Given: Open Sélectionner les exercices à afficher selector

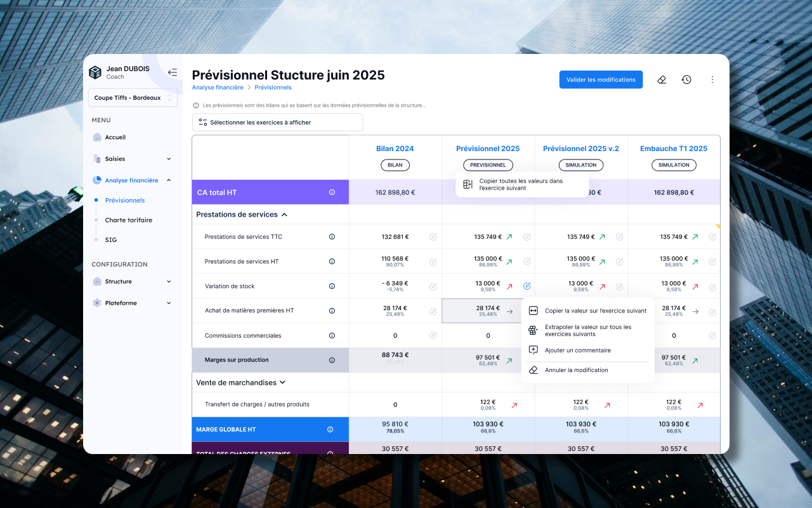Looking at the screenshot, I should pos(277,122).
